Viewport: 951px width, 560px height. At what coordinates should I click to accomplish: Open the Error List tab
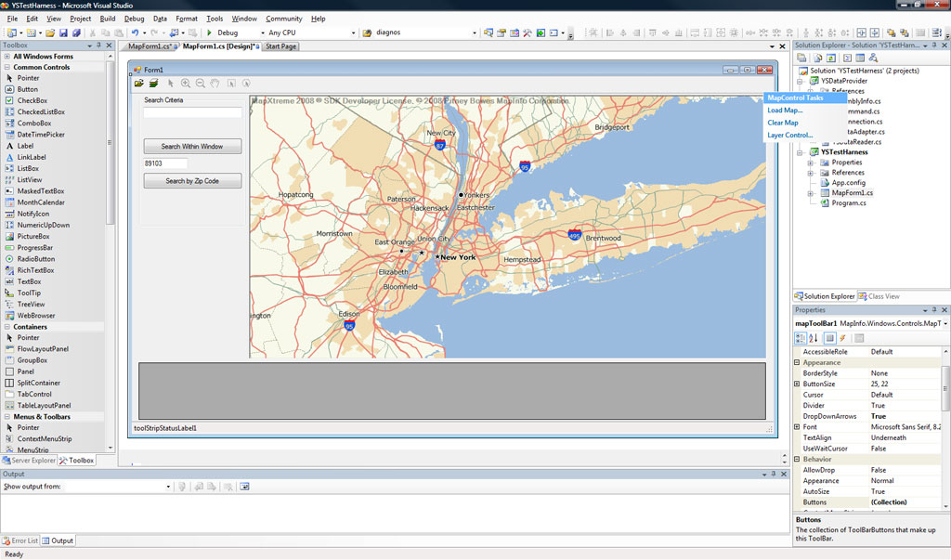(20, 540)
